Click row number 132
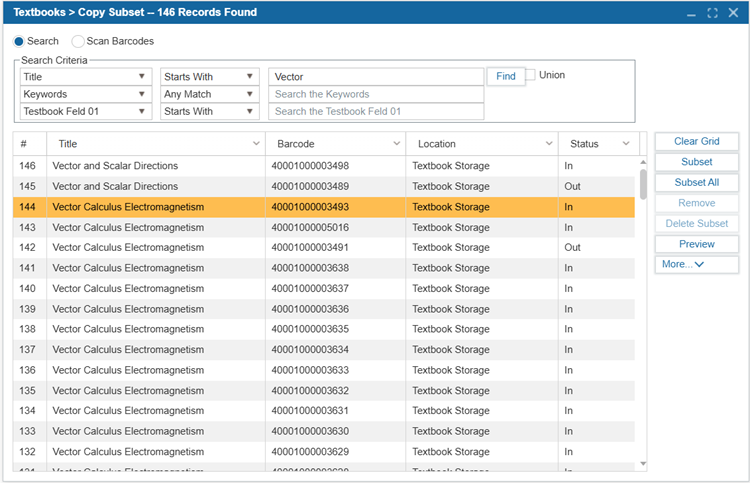The width and height of the screenshot is (750, 483). 27,452
